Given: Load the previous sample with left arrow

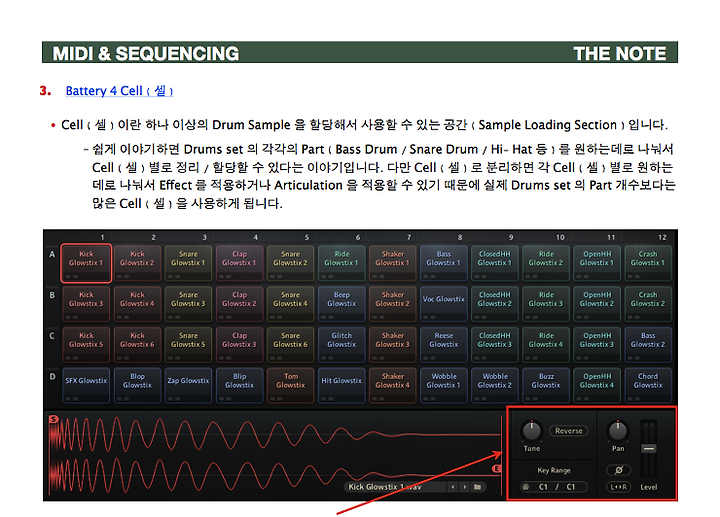Looking at the screenshot, I should (453, 487).
